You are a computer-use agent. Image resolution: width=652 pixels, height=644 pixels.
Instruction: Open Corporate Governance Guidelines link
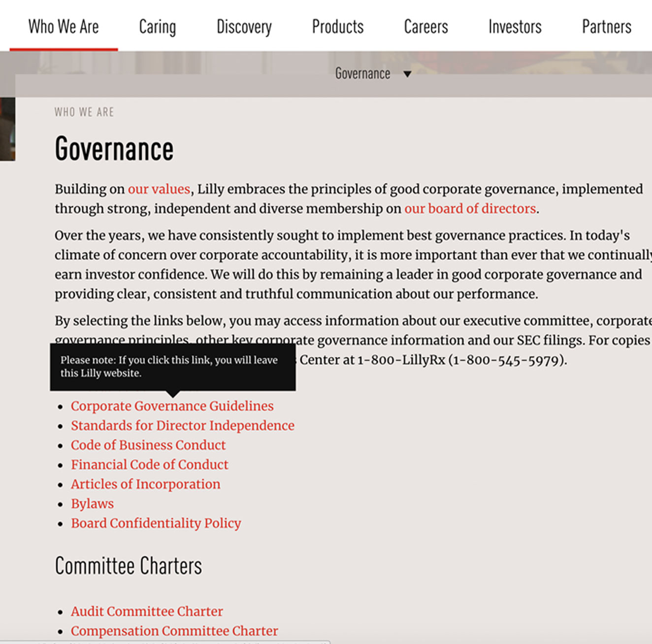172,406
